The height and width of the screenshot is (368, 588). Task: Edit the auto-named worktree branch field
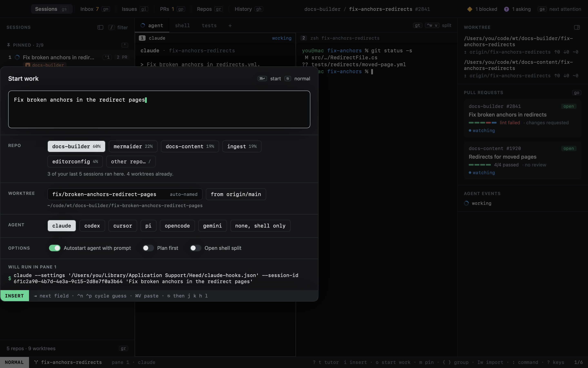coord(125,194)
